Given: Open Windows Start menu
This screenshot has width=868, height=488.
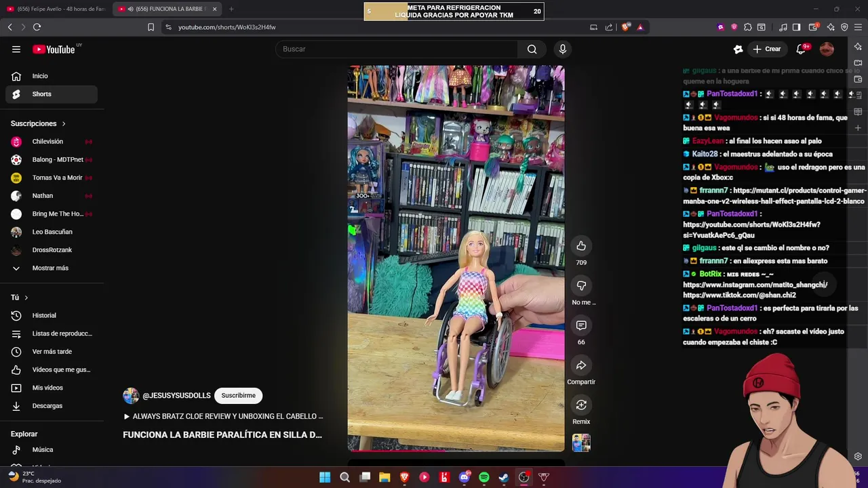Looking at the screenshot, I should [325, 477].
